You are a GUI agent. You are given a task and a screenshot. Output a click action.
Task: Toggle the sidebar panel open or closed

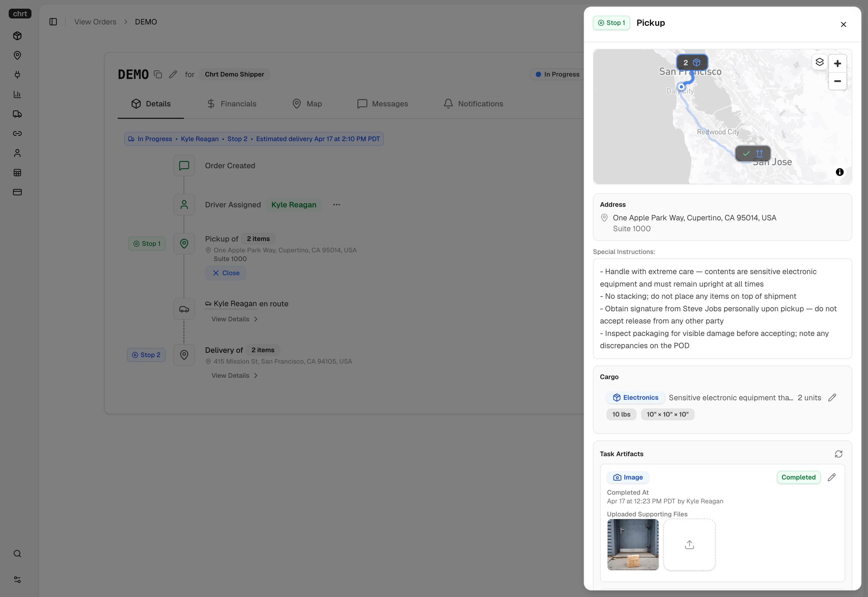pos(53,22)
